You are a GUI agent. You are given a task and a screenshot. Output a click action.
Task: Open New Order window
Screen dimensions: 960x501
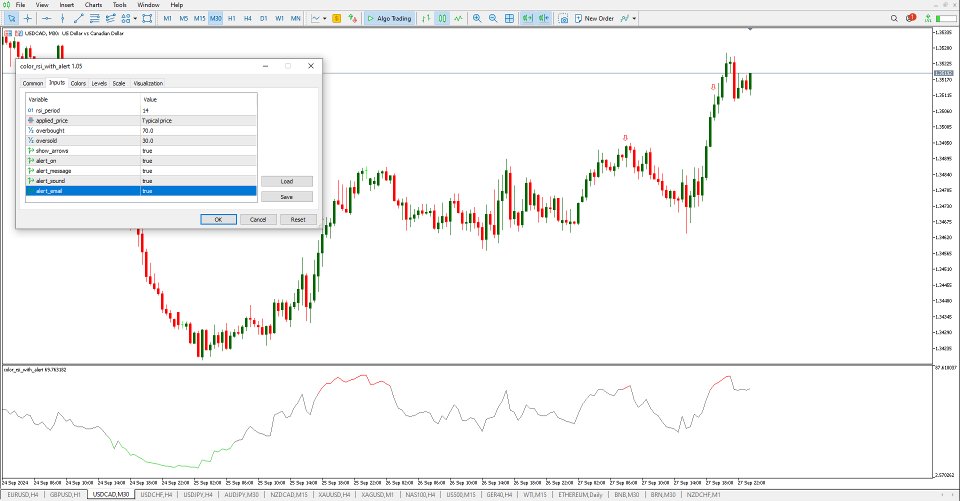594,18
